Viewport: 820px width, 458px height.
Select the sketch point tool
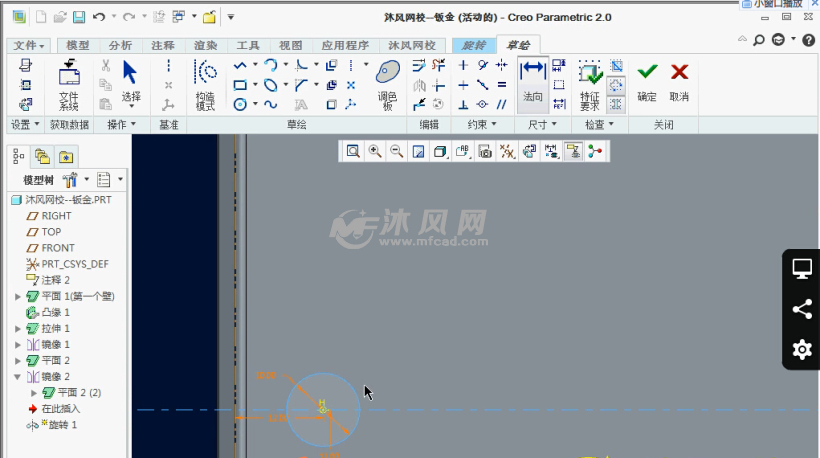point(351,85)
